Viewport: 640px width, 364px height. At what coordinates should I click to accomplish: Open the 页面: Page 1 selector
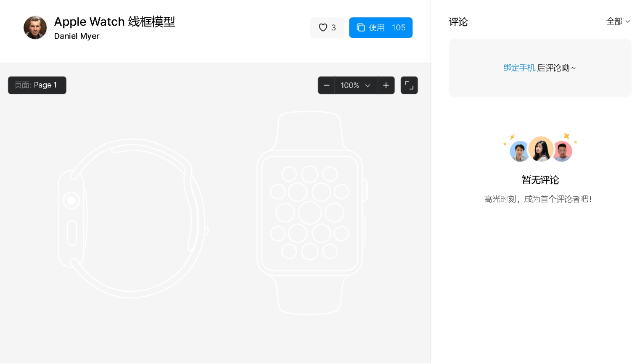(x=37, y=85)
